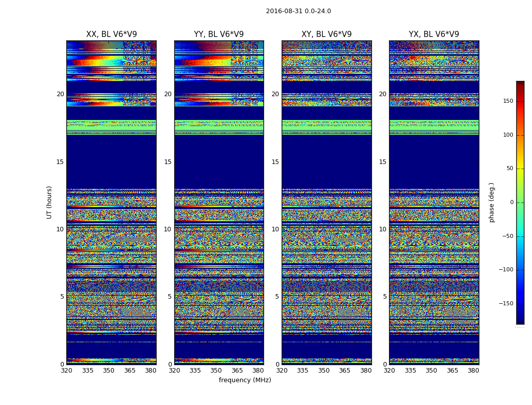Click the XY plot y-axis tick 10

click(x=275, y=229)
